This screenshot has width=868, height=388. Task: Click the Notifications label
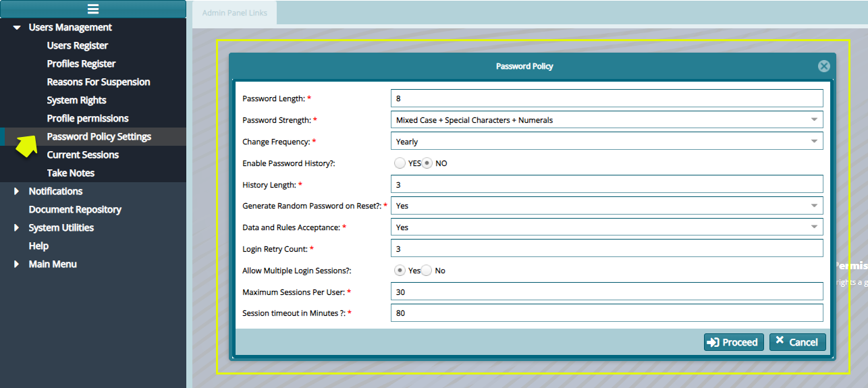click(x=55, y=192)
